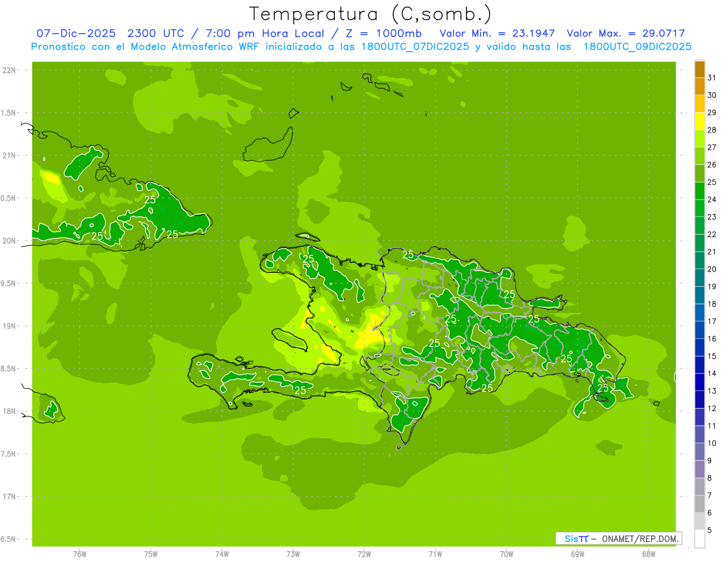Click the colorbar scale label "30"
The image size is (728, 562).
712,95
